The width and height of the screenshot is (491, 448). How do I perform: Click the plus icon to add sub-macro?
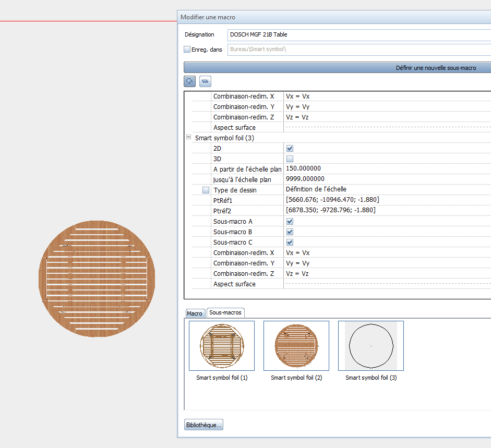point(189,81)
